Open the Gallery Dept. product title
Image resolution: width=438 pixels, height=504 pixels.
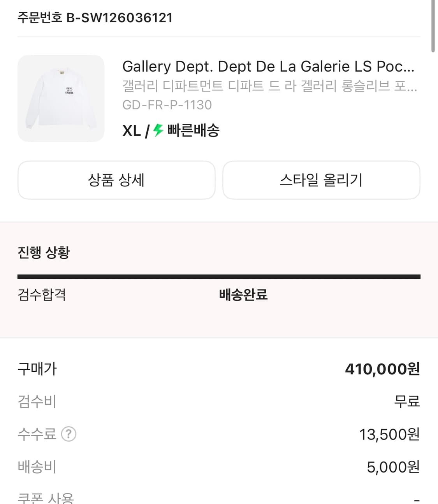tap(268, 67)
